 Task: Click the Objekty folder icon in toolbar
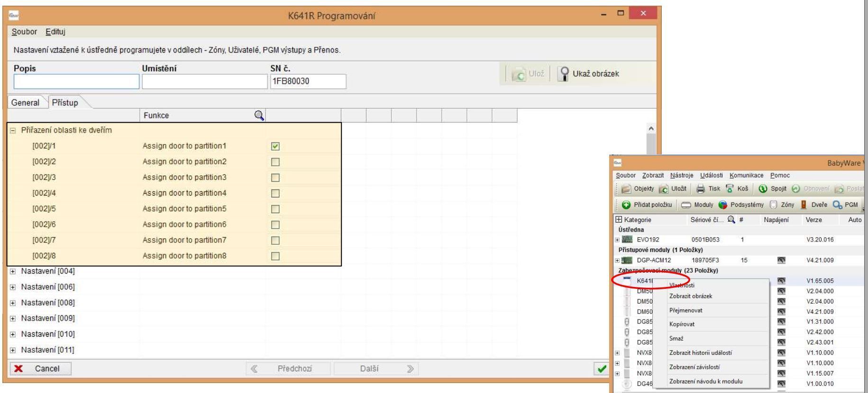[x=627, y=189]
